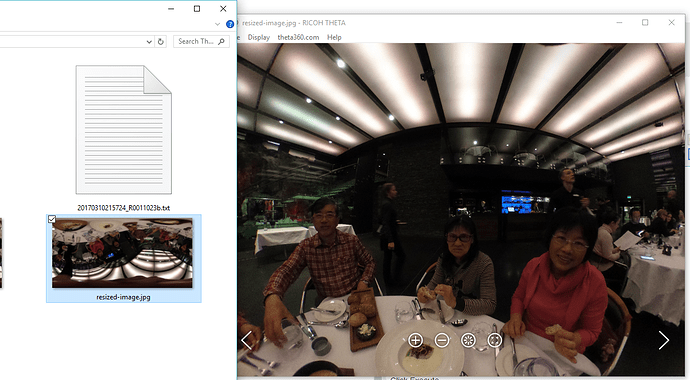Click the search magnifier in Explorer
The width and height of the screenshot is (690, 380).
pos(221,41)
